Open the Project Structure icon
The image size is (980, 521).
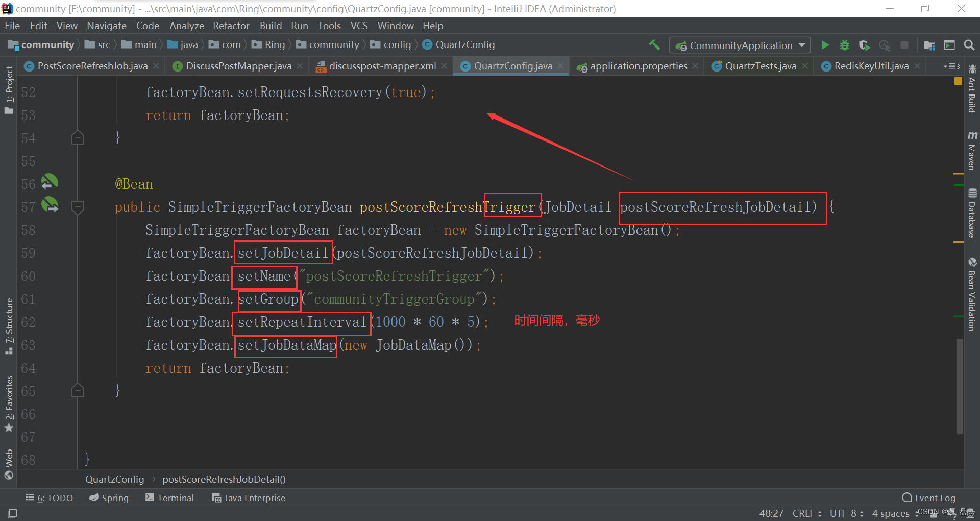(929, 45)
